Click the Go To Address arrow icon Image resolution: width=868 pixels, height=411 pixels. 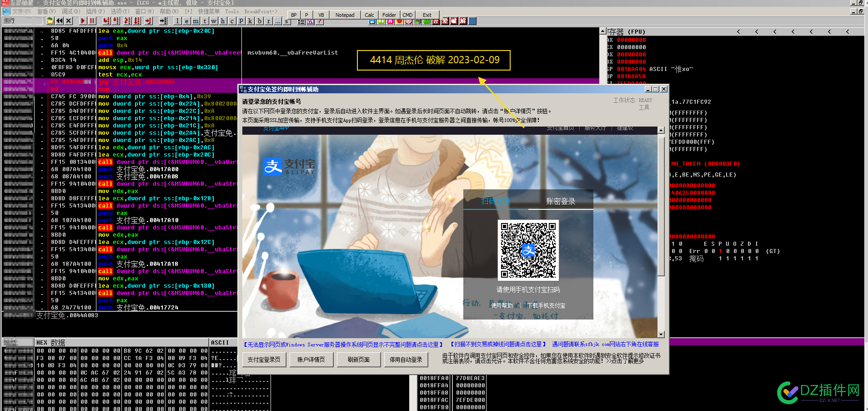click(x=163, y=21)
